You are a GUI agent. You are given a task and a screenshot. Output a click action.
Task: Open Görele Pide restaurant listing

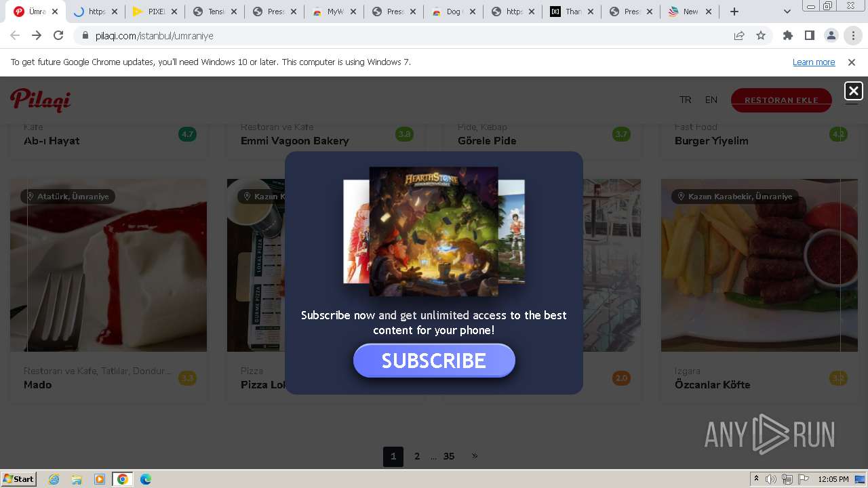tap(487, 141)
